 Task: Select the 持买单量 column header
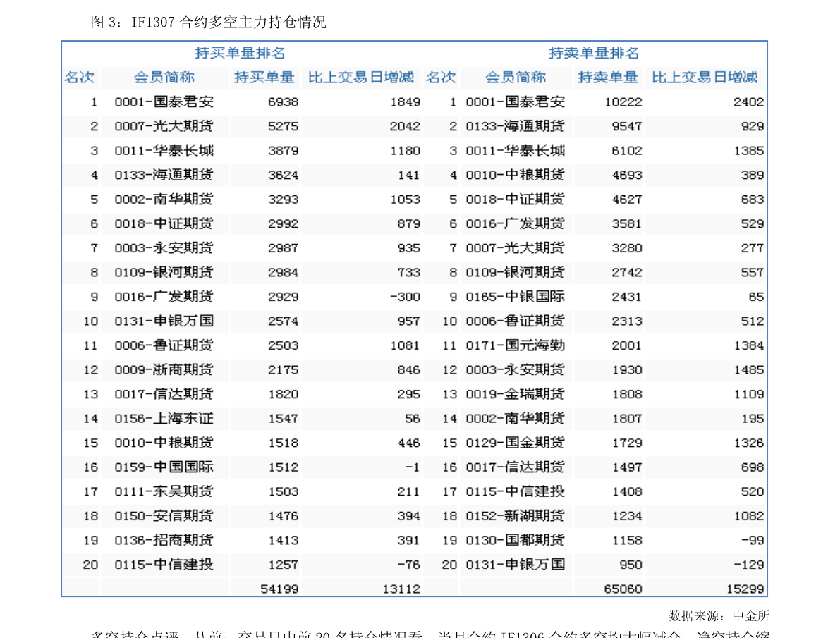[264, 78]
